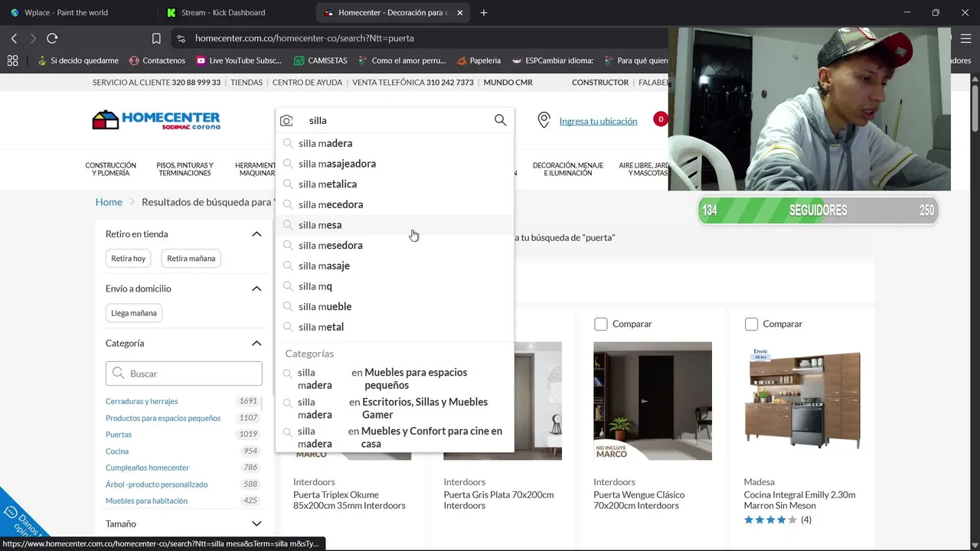Collapse the Categoría filter section
Screen dimensions: 980x551
(x=256, y=344)
